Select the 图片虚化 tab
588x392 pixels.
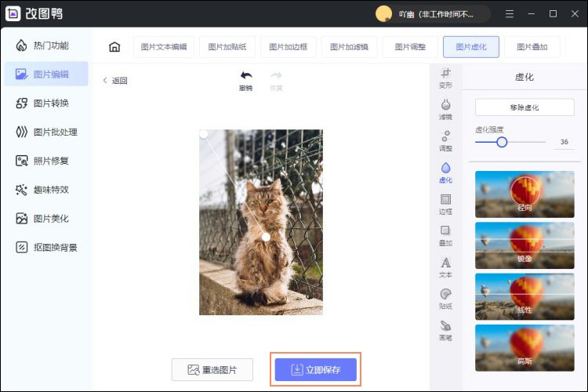pyautogui.click(x=471, y=47)
